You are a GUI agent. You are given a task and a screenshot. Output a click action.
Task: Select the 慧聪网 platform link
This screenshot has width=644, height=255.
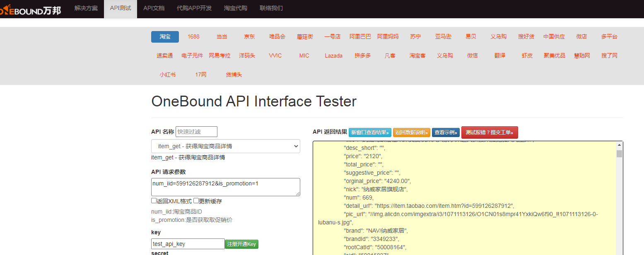pos(582,55)
